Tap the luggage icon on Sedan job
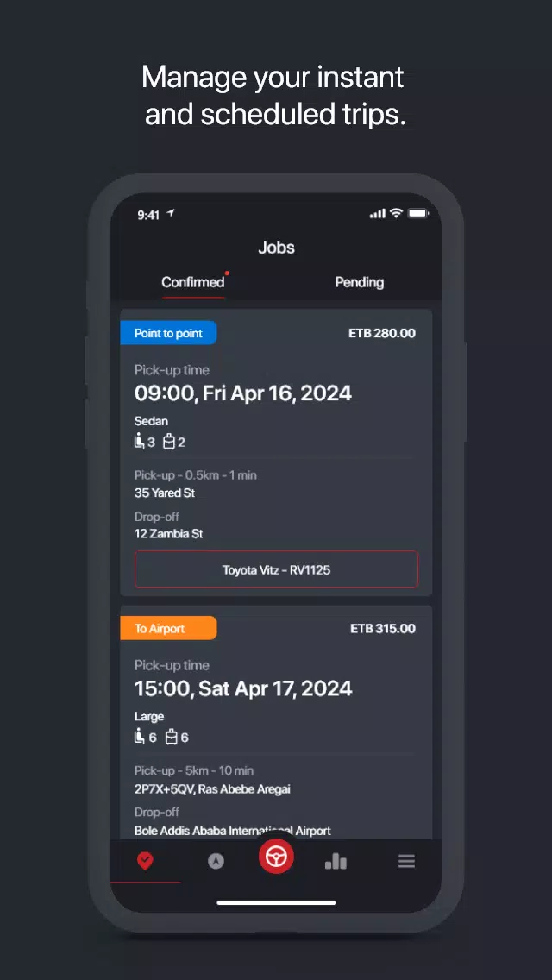The height and width of the screenshot is (980, 552). click(x=168, y=442)
